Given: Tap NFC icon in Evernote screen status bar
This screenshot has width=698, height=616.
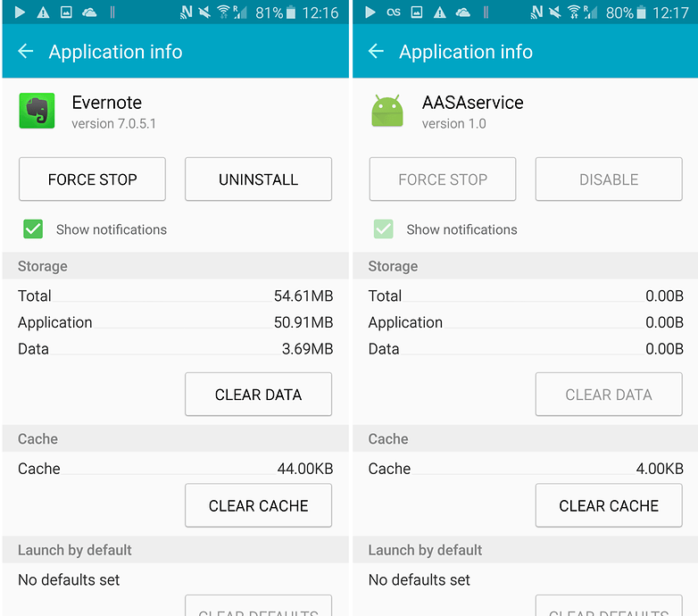Looking at the screenshot, I should pyautogui.click(x=186, y=12).
